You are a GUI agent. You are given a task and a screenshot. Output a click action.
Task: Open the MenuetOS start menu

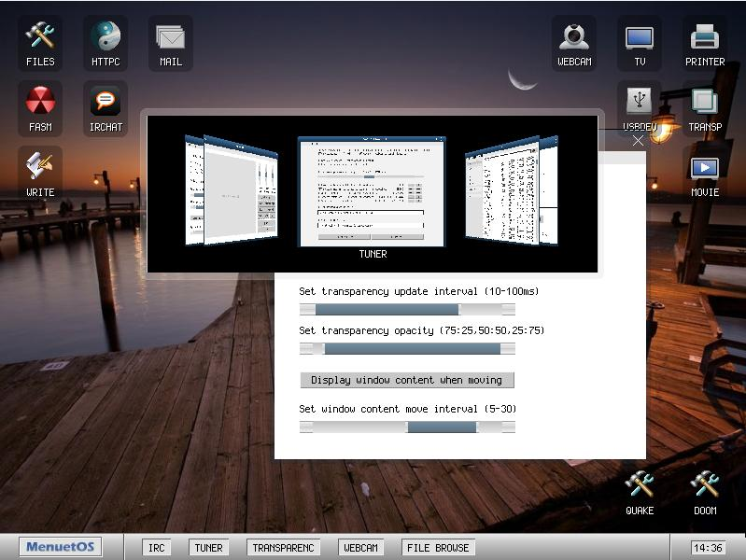[60, 547]
